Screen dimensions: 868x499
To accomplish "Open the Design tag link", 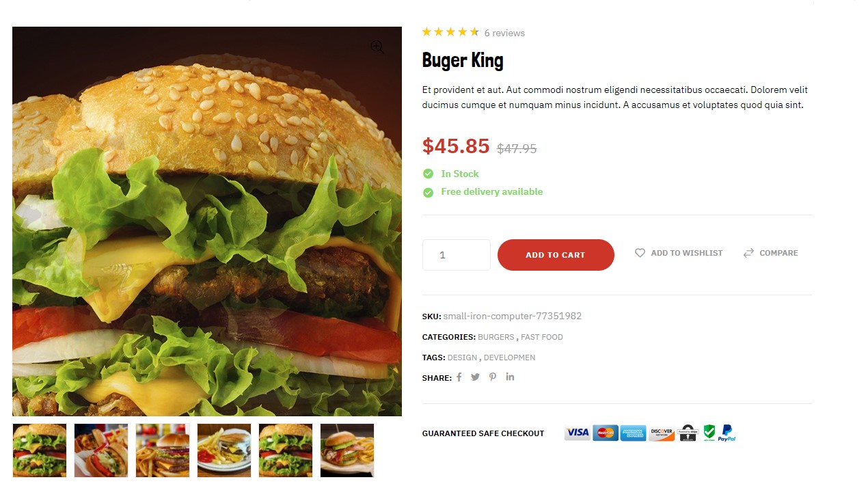I will tap(462, 358).
